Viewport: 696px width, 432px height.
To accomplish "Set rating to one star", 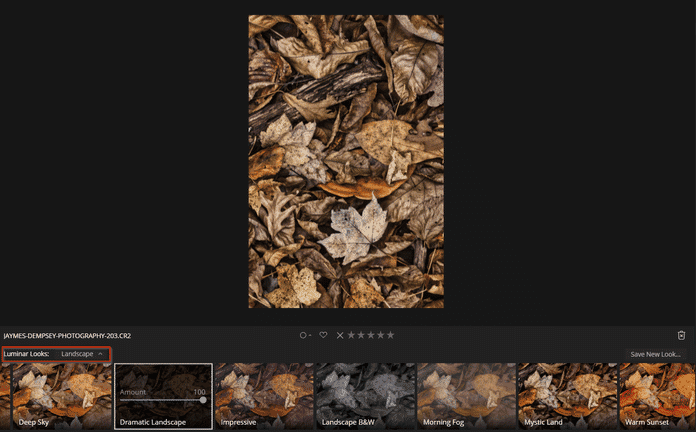I will [351, 335].
